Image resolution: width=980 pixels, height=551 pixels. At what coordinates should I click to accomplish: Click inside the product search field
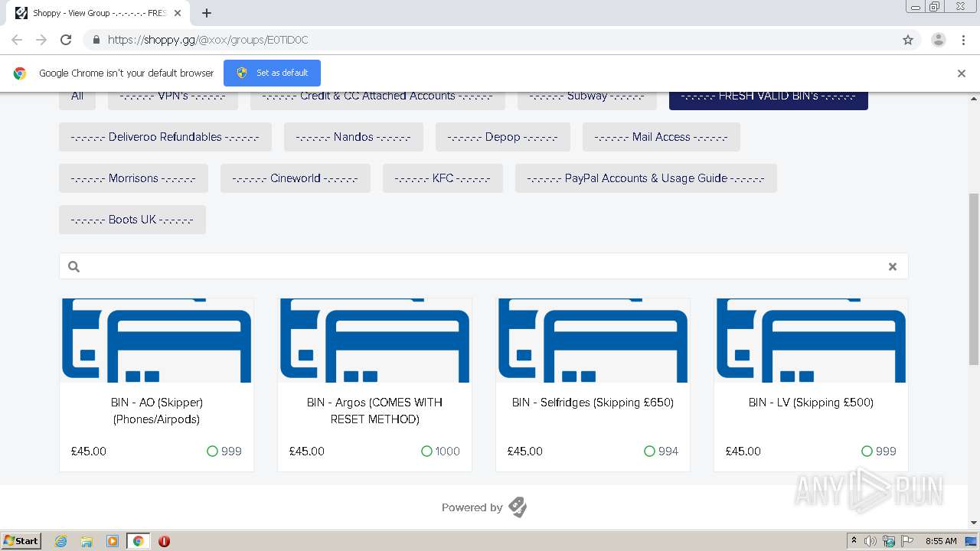point(484,266)
